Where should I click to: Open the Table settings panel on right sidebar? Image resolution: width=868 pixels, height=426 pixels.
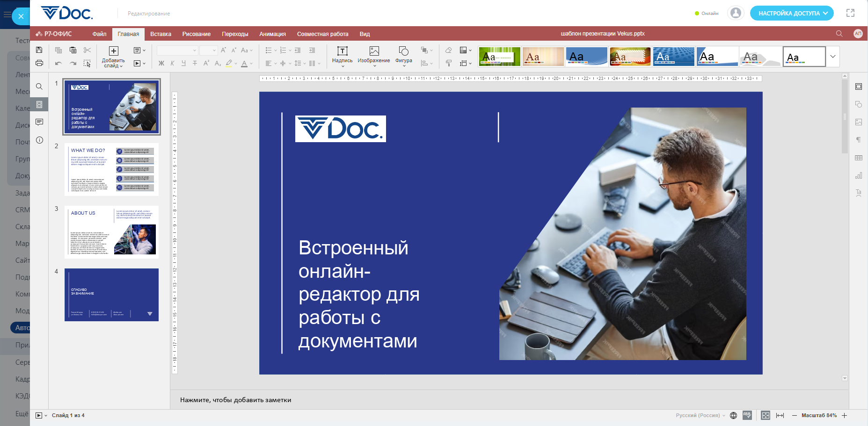coord(860,158)
